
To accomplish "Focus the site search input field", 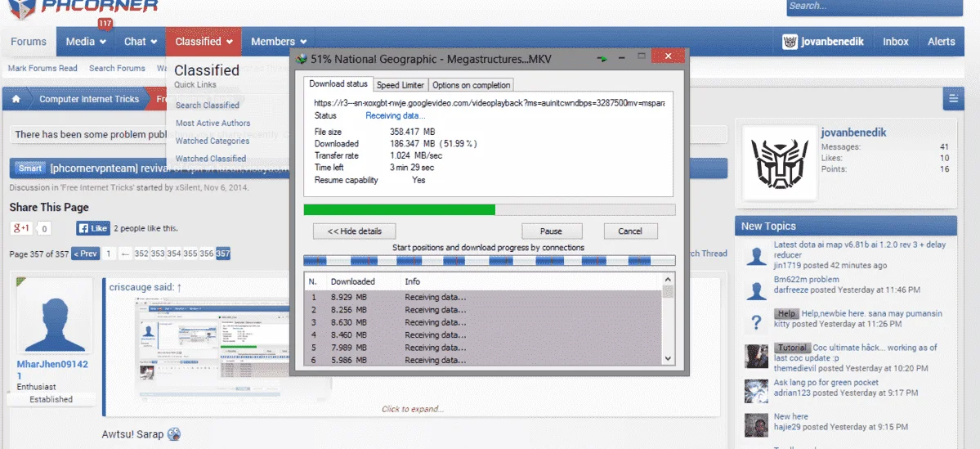I will (875, 7).
